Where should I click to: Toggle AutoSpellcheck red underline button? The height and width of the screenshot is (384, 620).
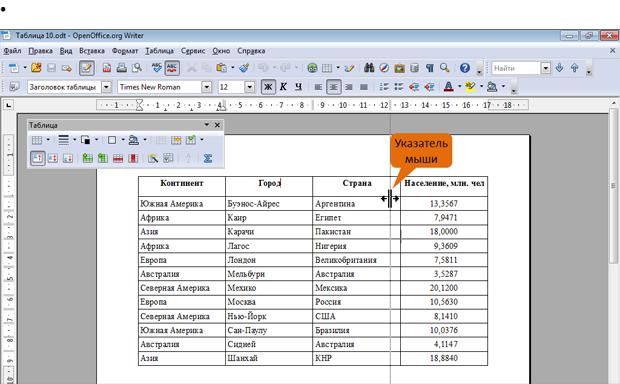(172, 68)
